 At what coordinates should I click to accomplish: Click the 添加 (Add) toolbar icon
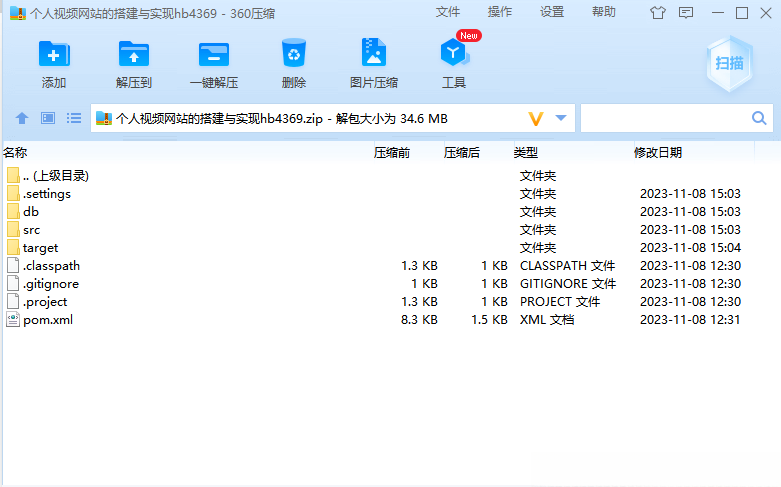click(x=54, y=54)
